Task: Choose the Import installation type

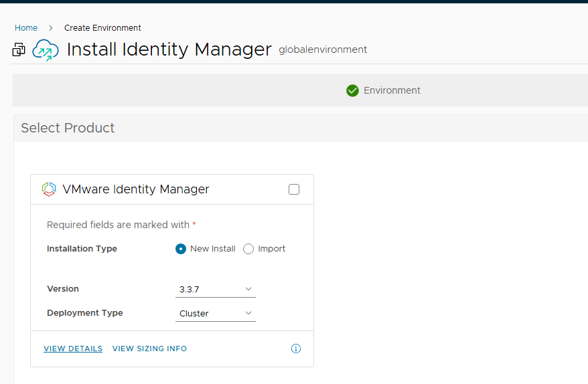Action: click(x=248, y=249)
